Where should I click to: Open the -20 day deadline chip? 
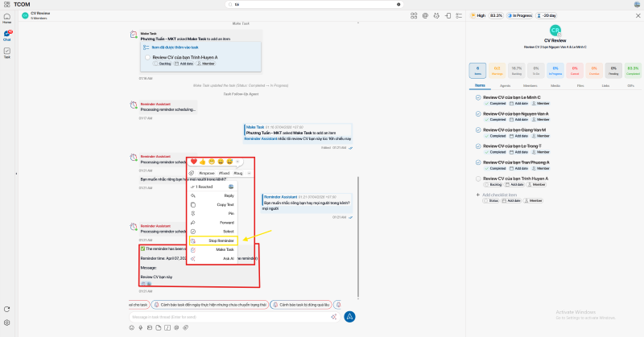pos(547,15)
